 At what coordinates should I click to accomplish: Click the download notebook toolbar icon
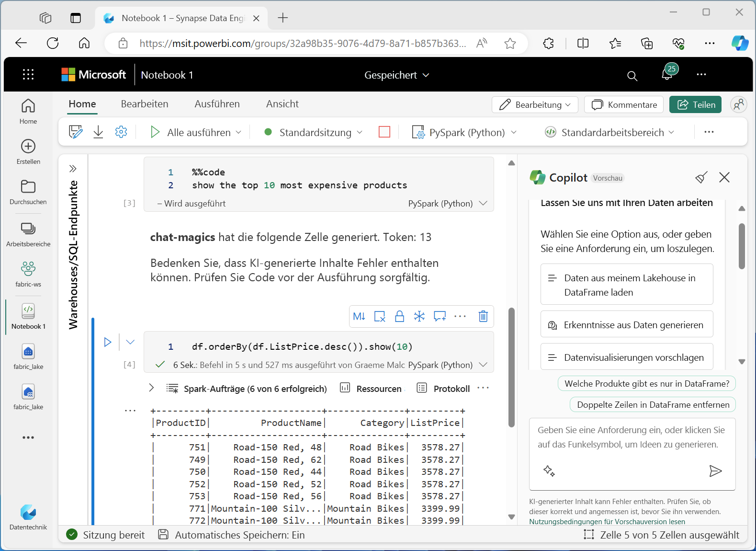98,132
